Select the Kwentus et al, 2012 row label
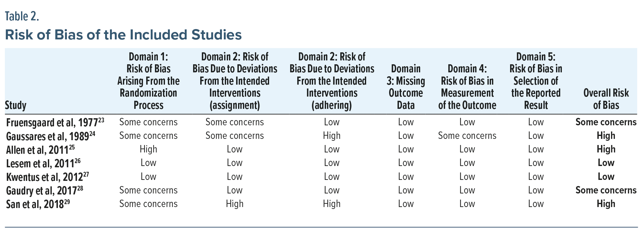 44,177
